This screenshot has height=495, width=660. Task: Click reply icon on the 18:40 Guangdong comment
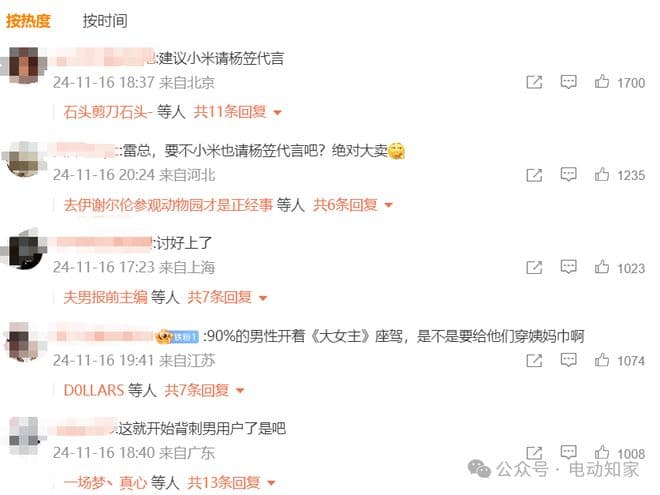tap(568, 452)
